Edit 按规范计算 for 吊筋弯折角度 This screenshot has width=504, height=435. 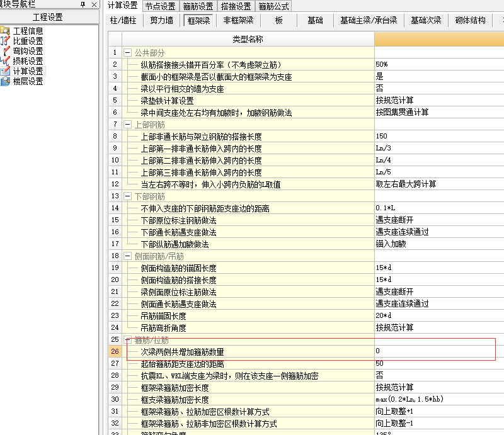439,328
